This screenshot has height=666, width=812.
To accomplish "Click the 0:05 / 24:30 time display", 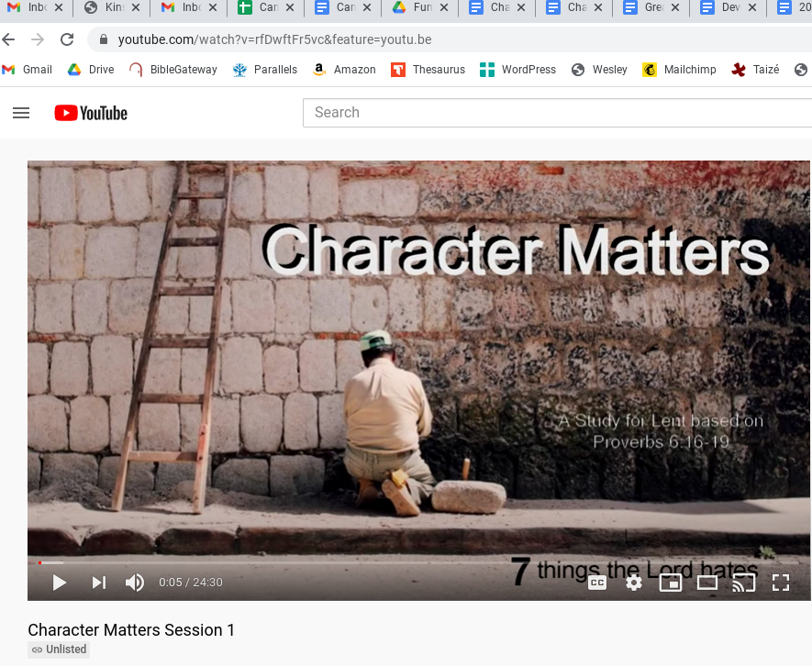I will click(x=191, y=583).
